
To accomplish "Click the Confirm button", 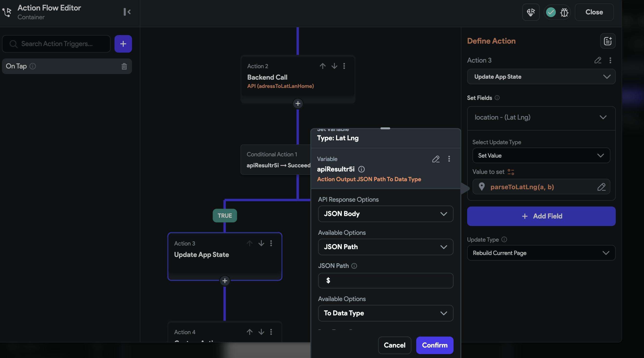I will coord(435,345).
